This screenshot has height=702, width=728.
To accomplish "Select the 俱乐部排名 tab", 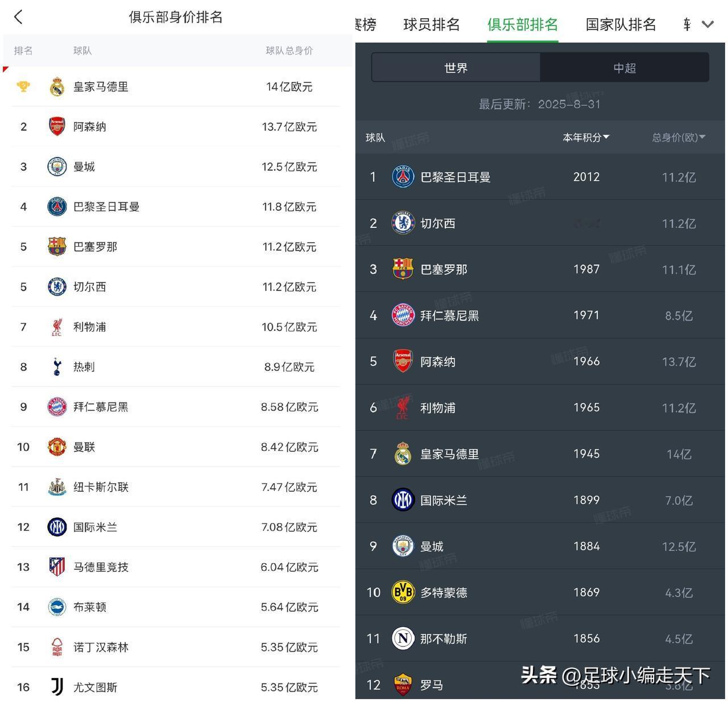I will pos(523,24).
